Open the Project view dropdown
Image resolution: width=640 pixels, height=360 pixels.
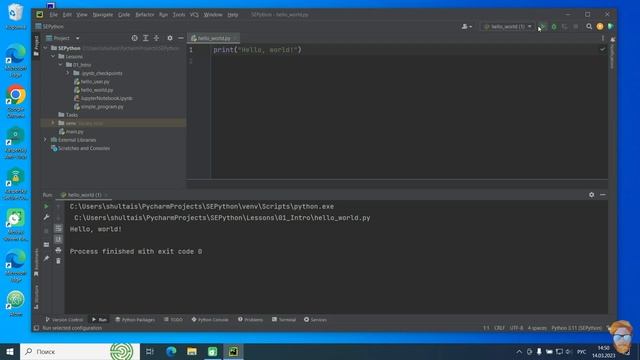pos(63,38)
